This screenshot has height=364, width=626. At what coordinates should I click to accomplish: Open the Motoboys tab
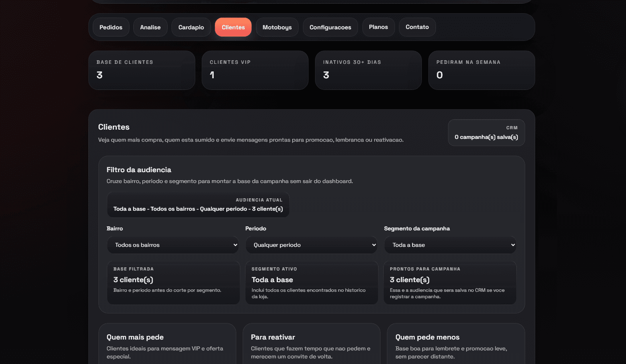click(x=277, y=27)
